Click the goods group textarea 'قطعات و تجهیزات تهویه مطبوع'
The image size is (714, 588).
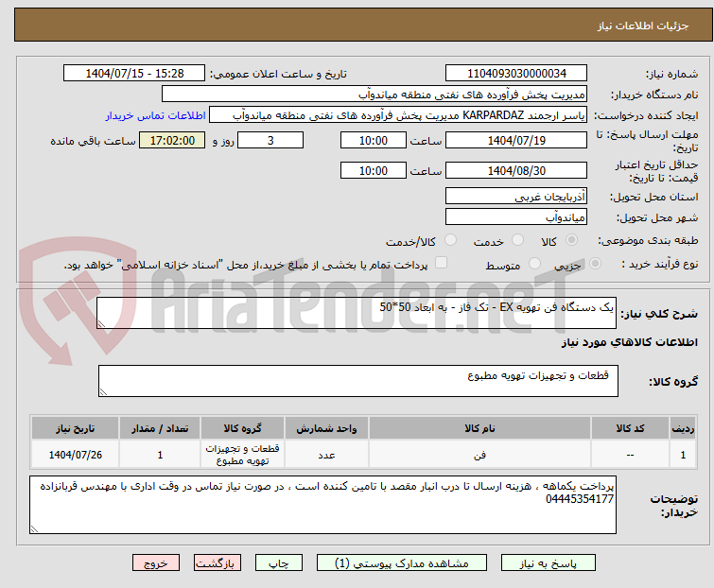click(x=358, y=381)
